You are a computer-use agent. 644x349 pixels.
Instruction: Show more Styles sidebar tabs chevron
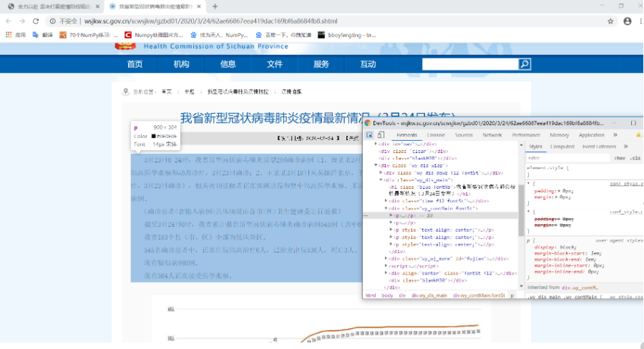pyautogui.click(x=625, y=146)
